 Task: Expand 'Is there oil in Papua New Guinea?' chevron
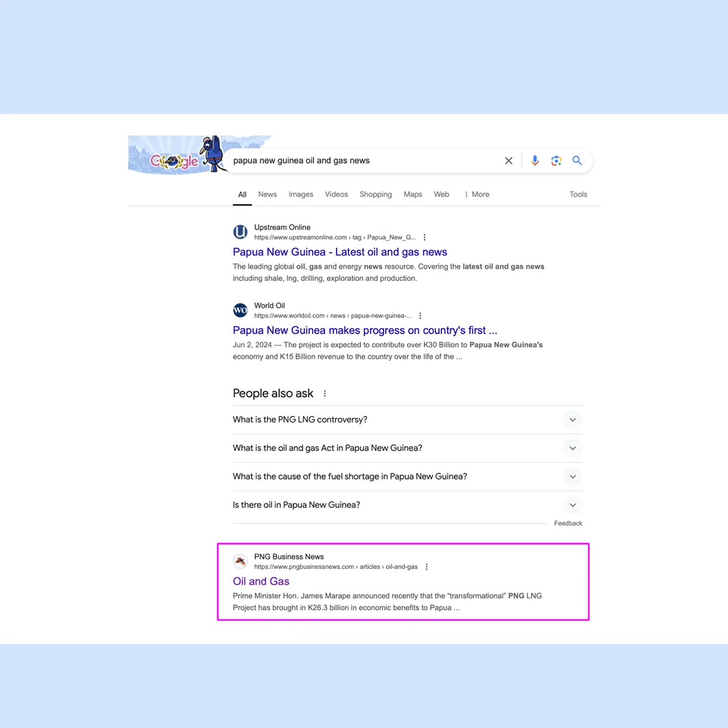click(572, 505)
